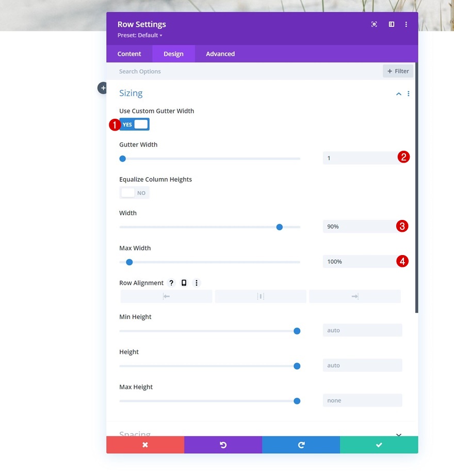Collapse the Sizing section chevron

click(399, 94)
